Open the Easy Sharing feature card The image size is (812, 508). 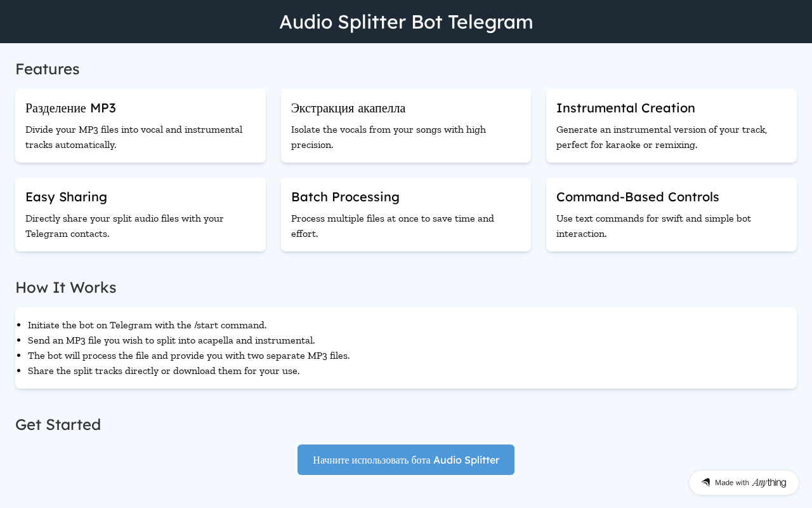pyautogui.click(x=140, y=215)
